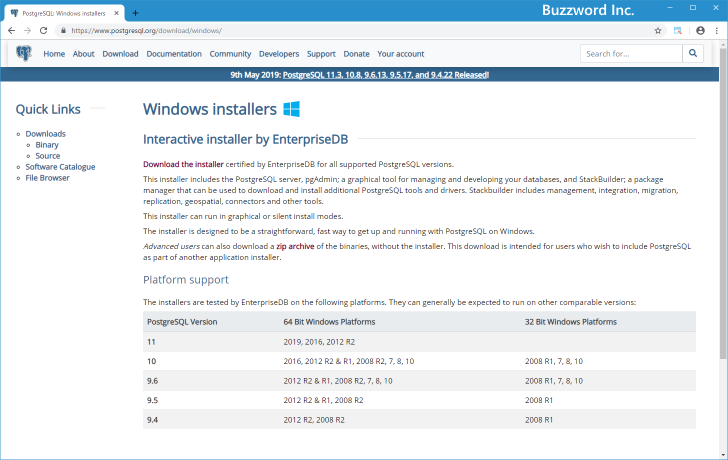Click the Download the installer link
728x460 pixels.
pos(183,164)
